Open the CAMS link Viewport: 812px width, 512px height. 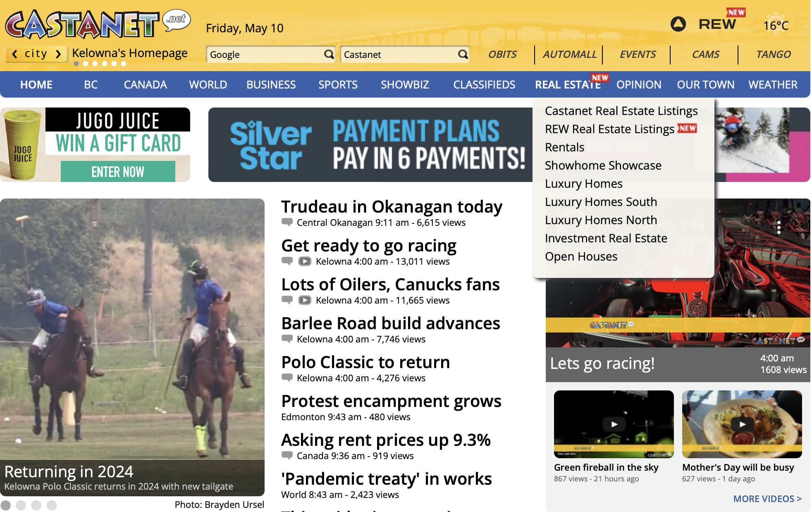(x=705, y=54)
